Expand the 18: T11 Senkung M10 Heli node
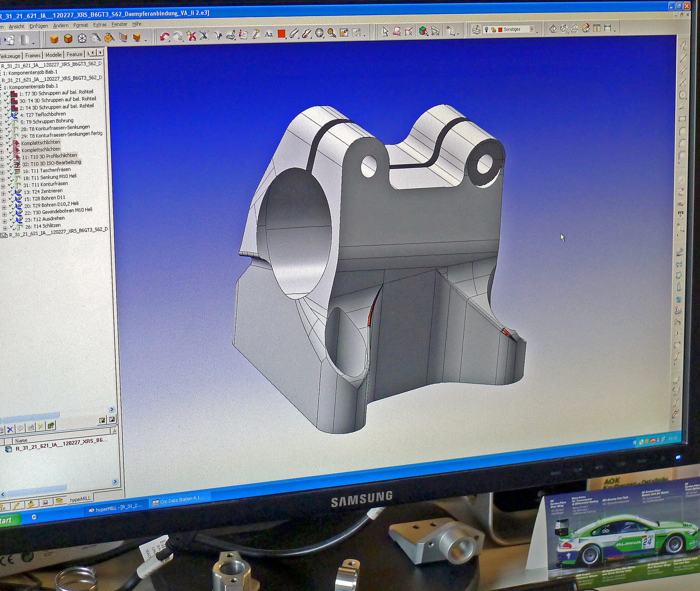 coord(3,179)
